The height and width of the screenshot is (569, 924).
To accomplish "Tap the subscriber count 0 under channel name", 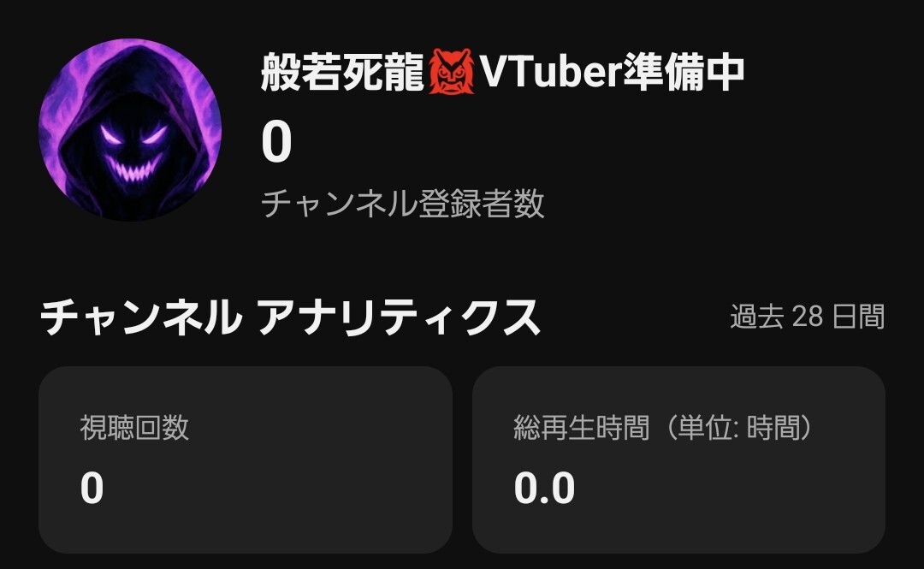I will [276, 141].
